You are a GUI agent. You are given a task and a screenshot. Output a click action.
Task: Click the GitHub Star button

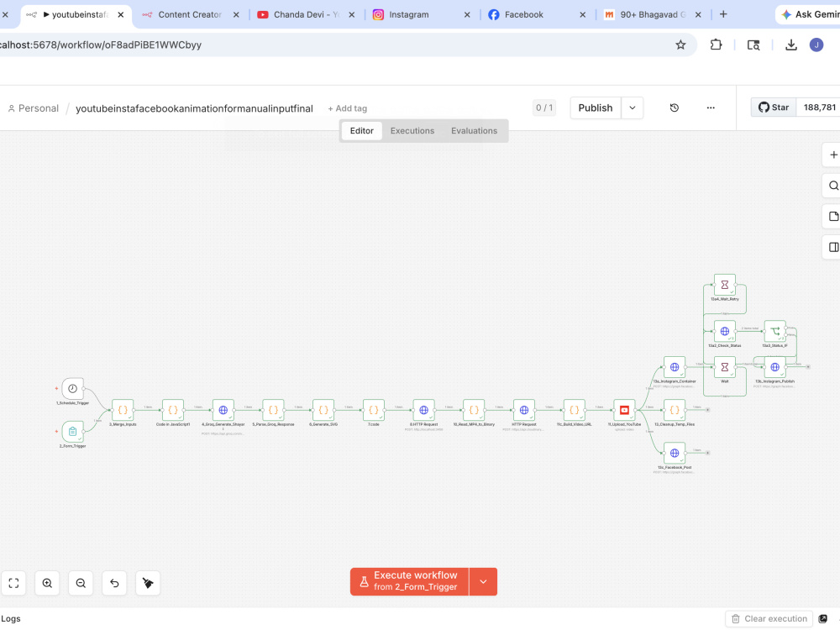click(774, 108)
